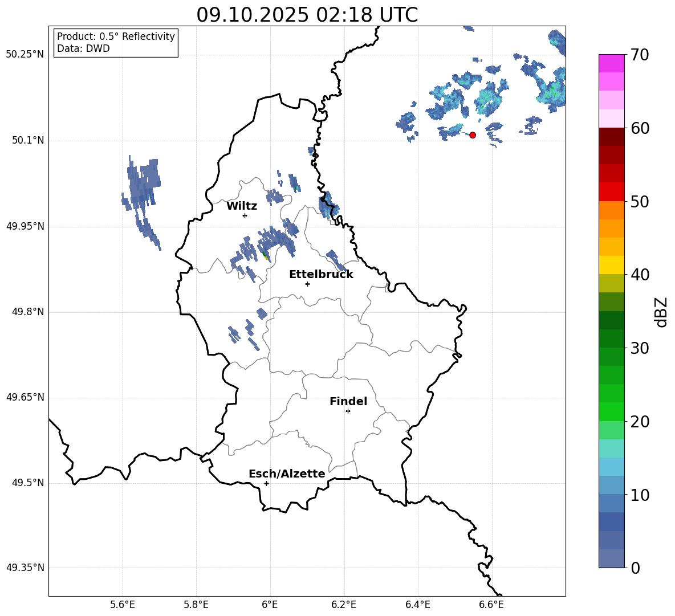Click the 50.1°N latitude label
This screenshot has height=616, width=675.
tap(27, 141)
